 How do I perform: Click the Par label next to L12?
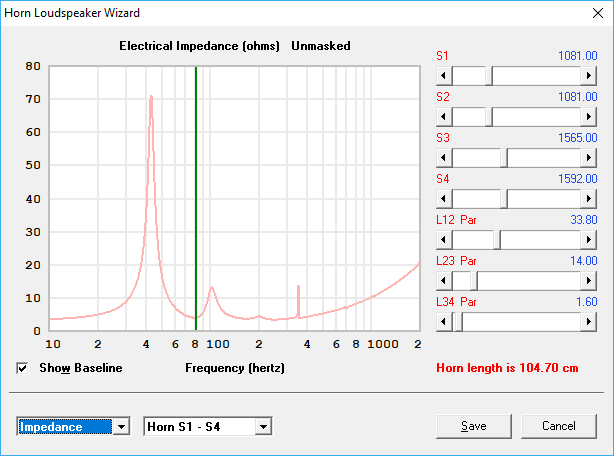(x=468, y=220)
